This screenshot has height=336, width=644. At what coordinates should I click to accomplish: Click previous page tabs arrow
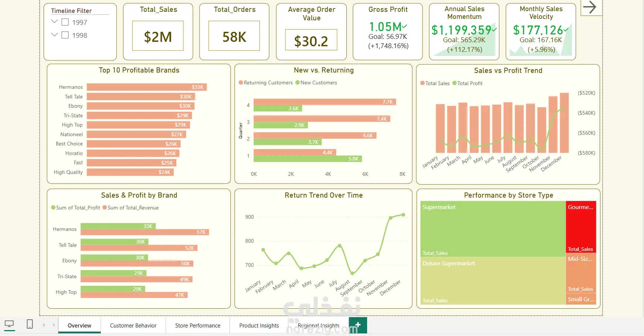point(44,325)
